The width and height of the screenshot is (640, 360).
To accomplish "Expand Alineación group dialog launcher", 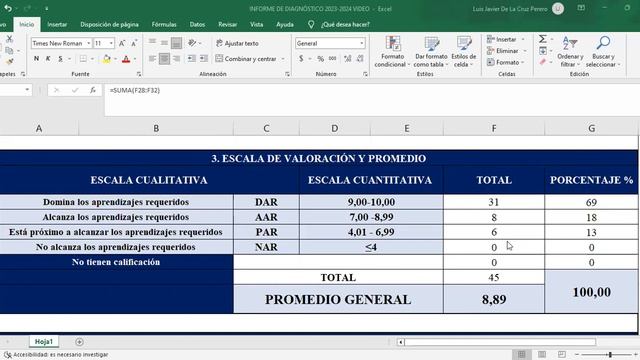I will tap(287, 74).
